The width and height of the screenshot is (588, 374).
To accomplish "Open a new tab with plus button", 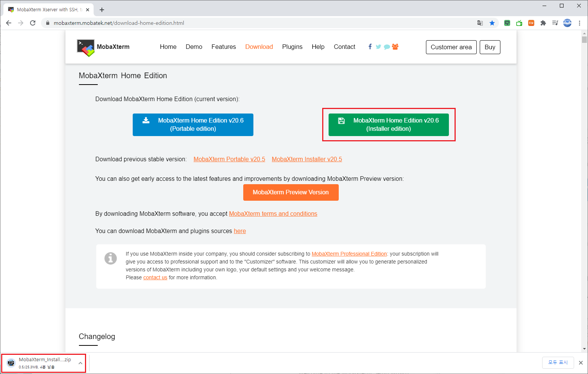I will 102,10.
